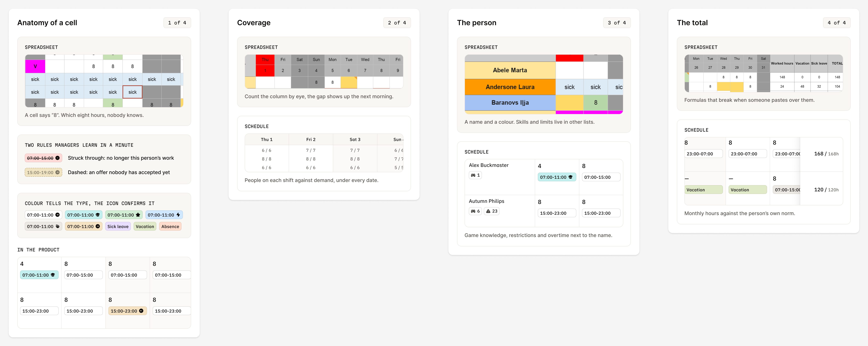Click Alex Buckmaster's 07:00-15:00 shift chip
The width and height of the screenshot is (868, 346).
point(601,177)
